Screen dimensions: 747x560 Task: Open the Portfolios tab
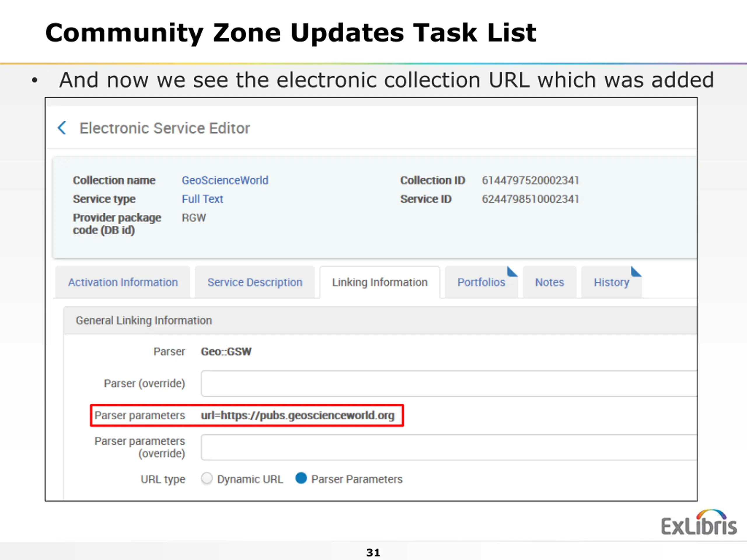481,282
